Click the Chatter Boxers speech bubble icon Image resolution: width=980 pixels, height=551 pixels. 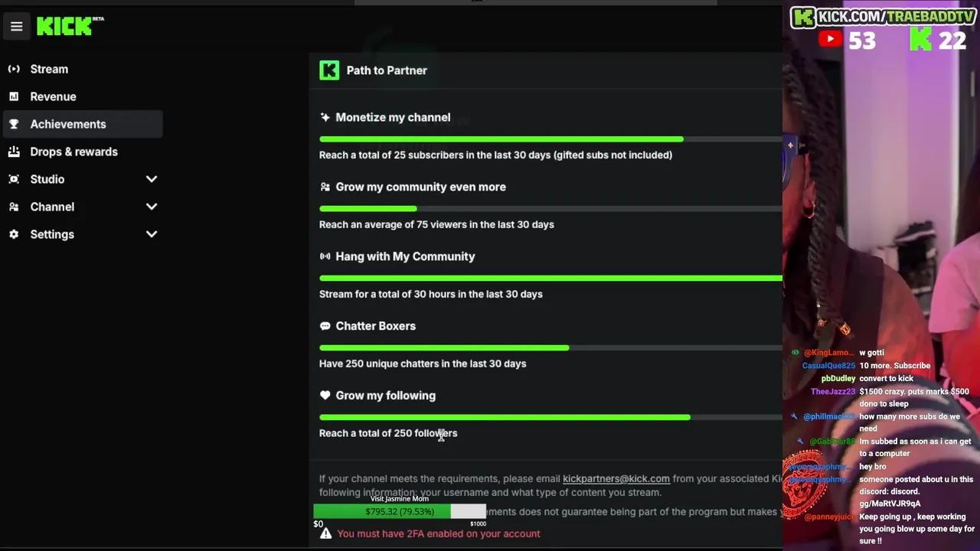point(325,326)
